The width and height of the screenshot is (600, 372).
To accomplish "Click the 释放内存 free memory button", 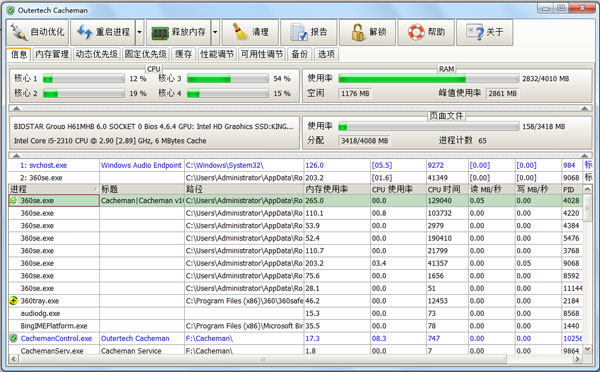I will pos(179,33).
